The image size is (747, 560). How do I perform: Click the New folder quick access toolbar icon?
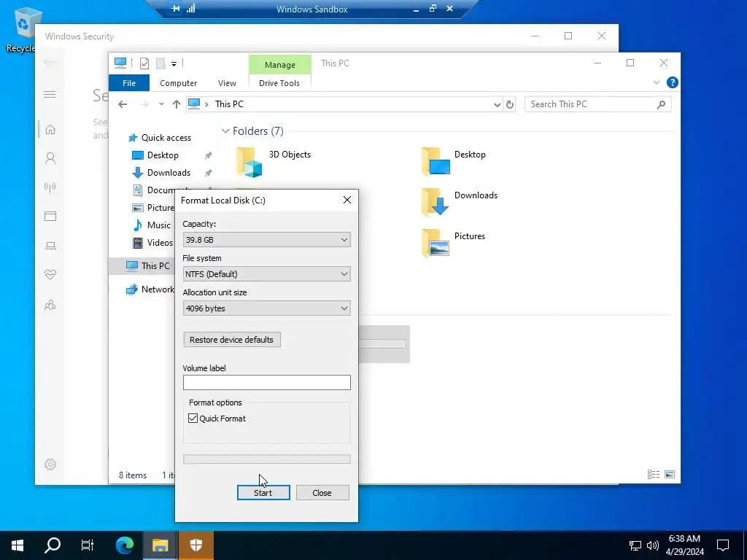[x=160, y=63]
